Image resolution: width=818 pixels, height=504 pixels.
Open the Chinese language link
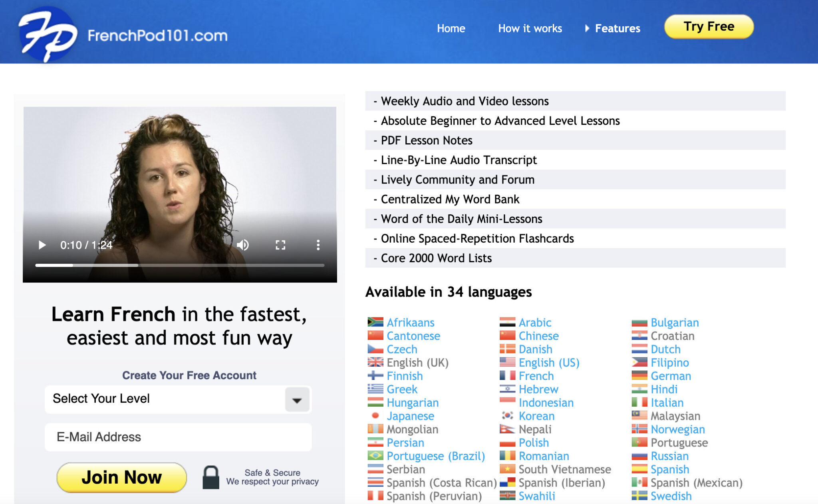538,336
